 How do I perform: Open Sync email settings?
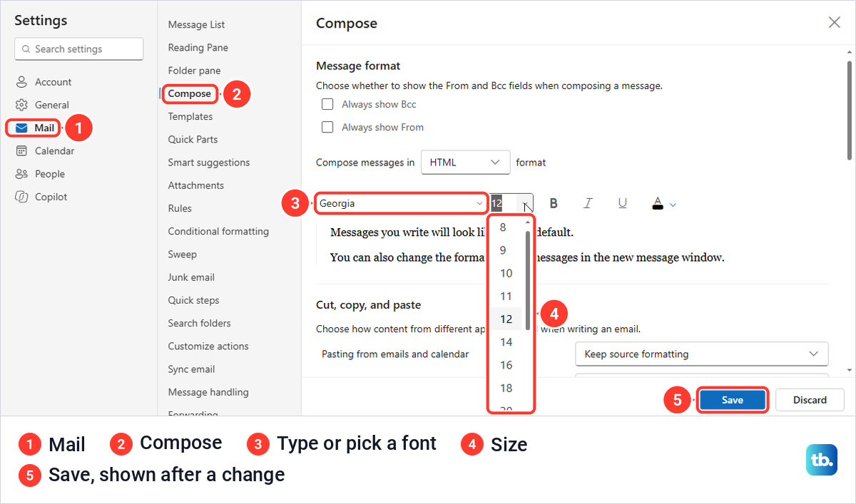(191, 369)
